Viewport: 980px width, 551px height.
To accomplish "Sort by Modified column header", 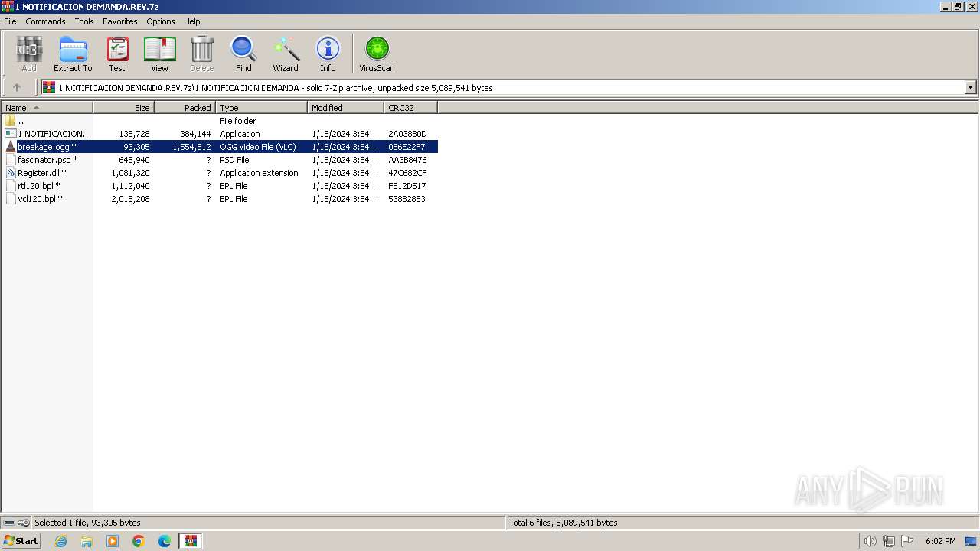I will [x=345, y=108].
